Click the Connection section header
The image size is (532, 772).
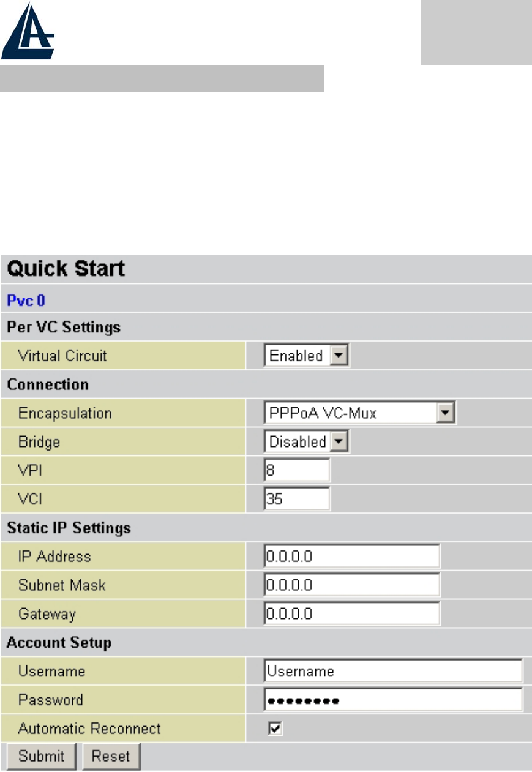(x=48, y=384)
